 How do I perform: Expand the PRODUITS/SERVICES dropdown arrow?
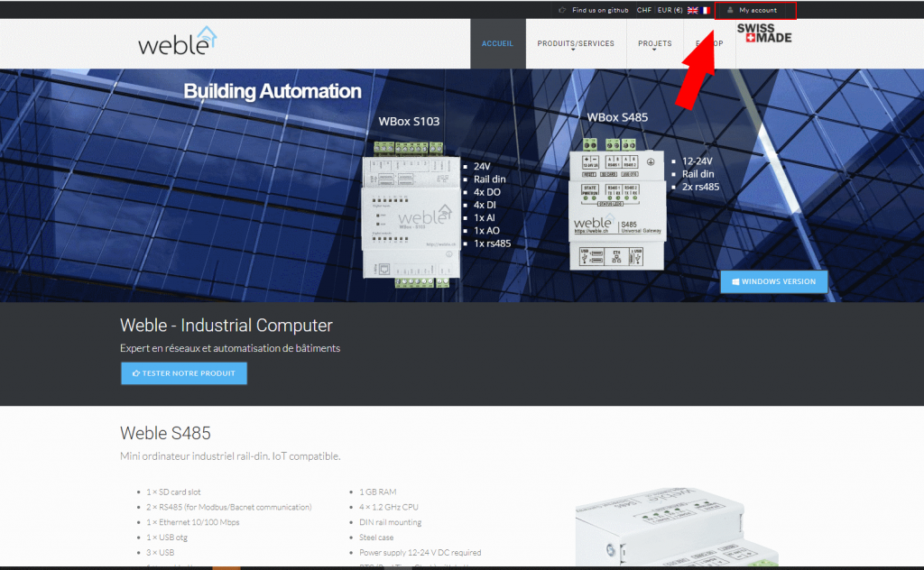click(x=573, y=50)
